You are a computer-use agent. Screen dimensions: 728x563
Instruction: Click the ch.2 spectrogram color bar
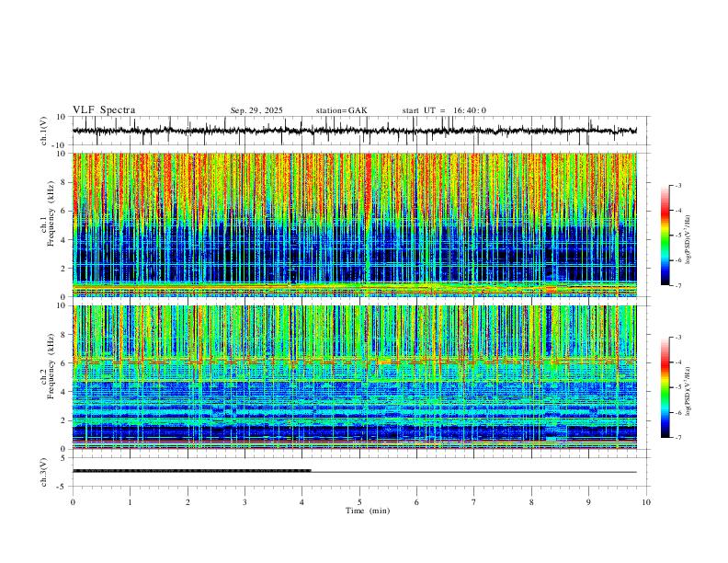[665, 387]
